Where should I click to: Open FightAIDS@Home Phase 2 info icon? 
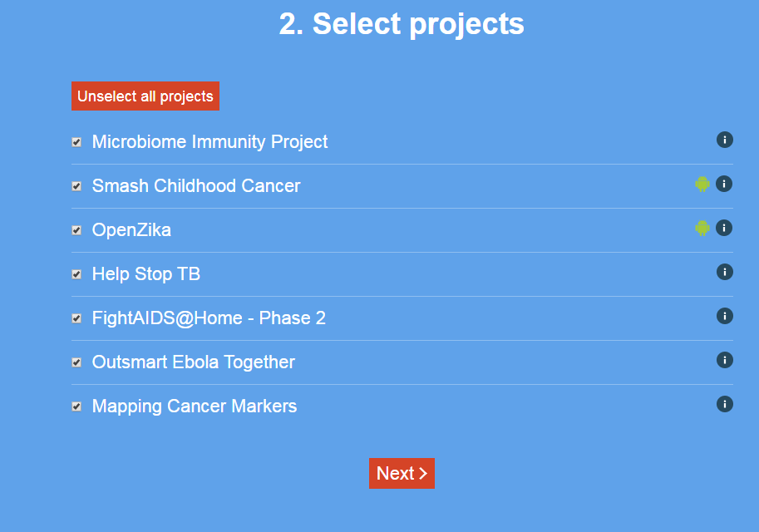click(x=724, y=316)
